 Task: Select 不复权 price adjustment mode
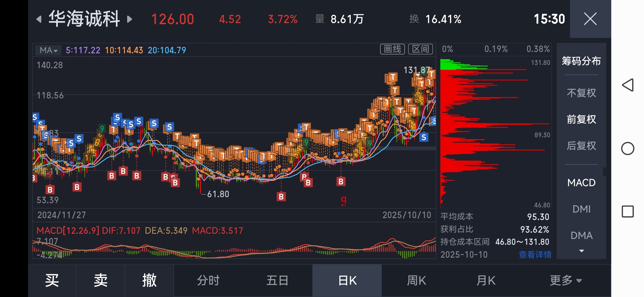581,93
